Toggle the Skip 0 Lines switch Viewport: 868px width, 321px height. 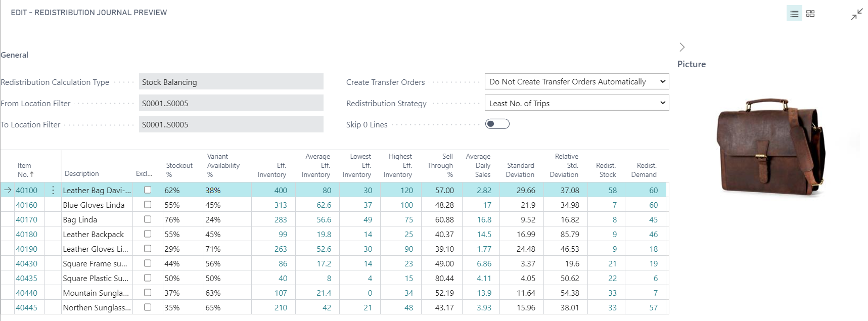pyautogui.click(x=497, y=124)
